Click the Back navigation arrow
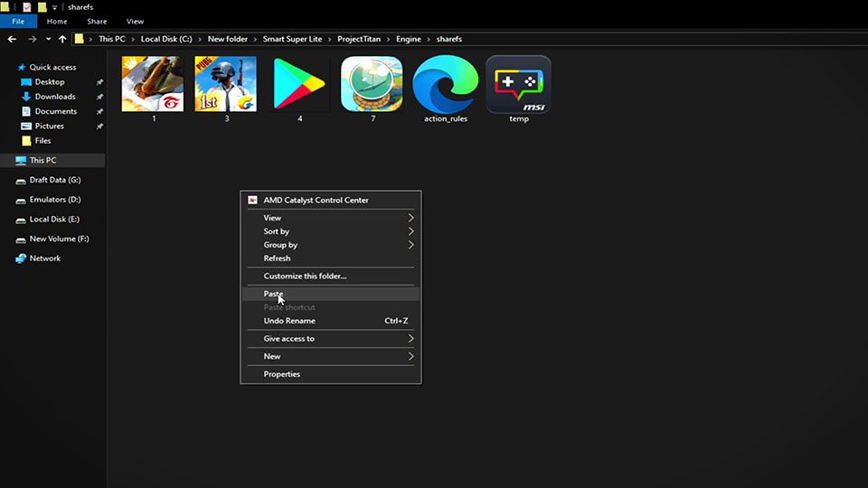The width and height of the screenshot is (868, 488). [x=12, y=39]
